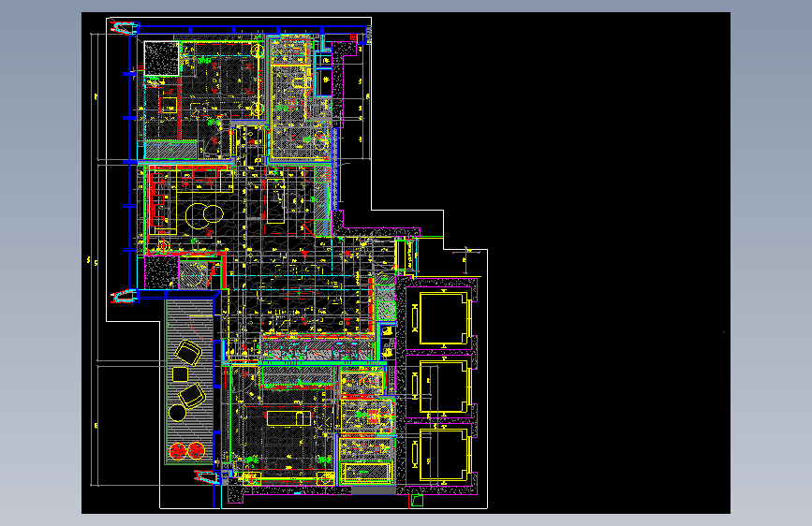Select the white speckled square in top-left room
812x526 pixels.
162,59
